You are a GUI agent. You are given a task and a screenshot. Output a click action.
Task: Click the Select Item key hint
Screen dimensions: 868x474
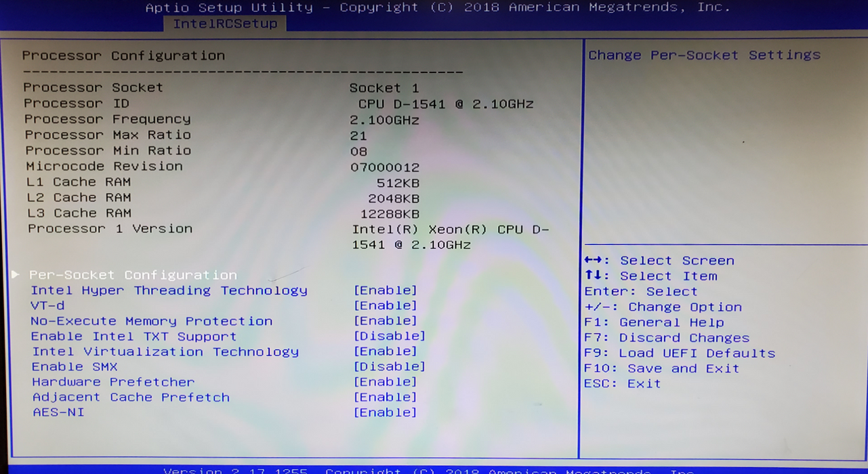650,276
